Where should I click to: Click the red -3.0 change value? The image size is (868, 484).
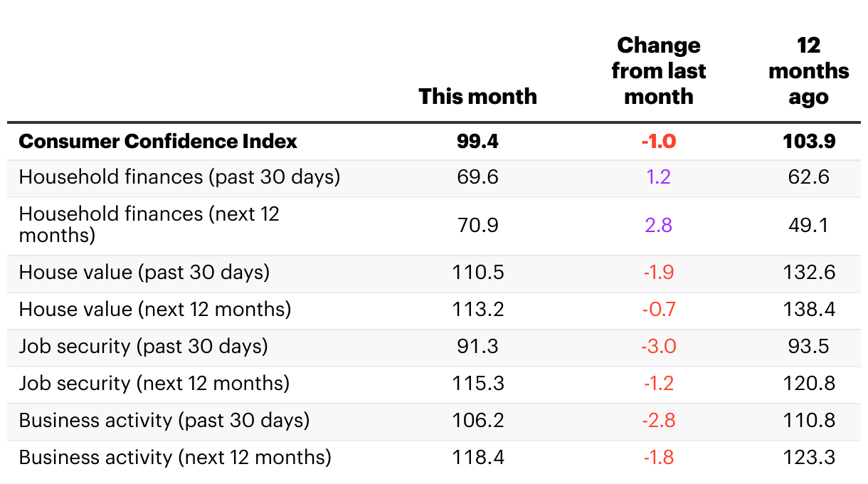[658, 347]
